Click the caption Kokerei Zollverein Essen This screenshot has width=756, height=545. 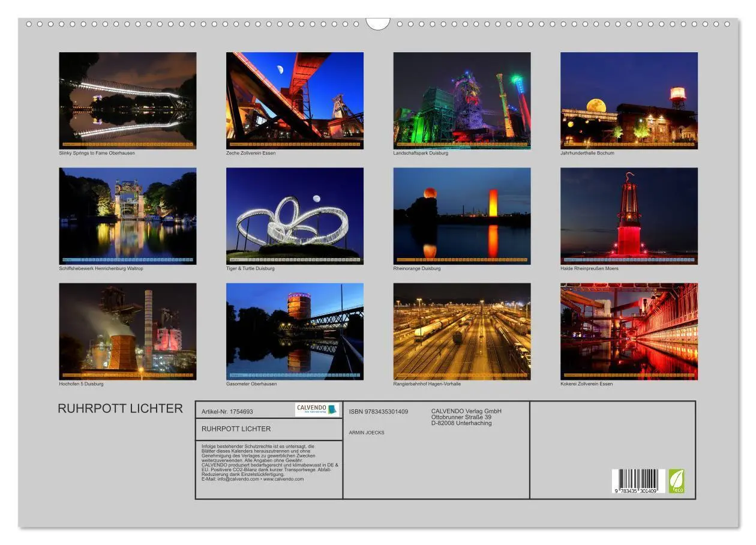coord(587,384)
